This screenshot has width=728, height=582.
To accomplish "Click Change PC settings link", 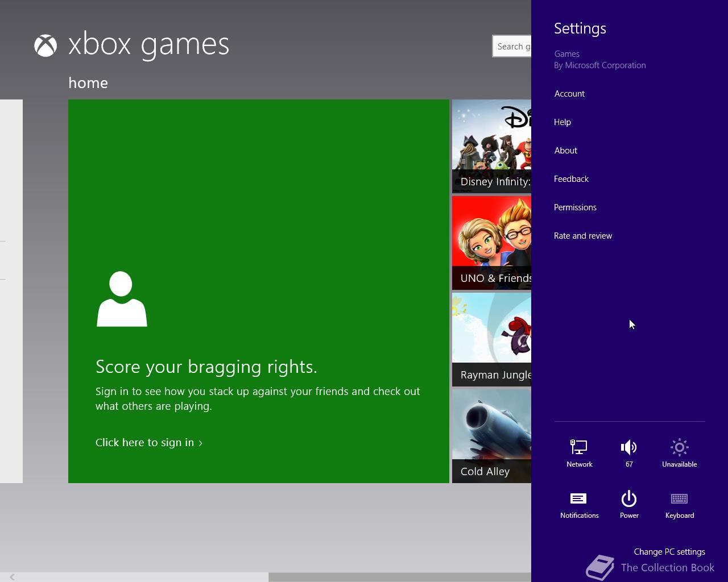I will point(669,552).
